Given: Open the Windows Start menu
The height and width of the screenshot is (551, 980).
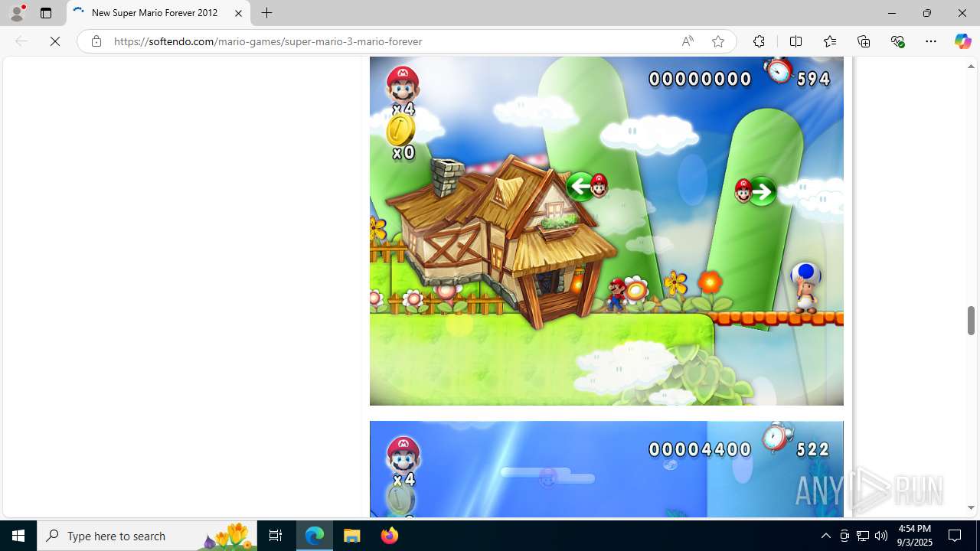Looking at the screenshot, I should click(18, 536).
